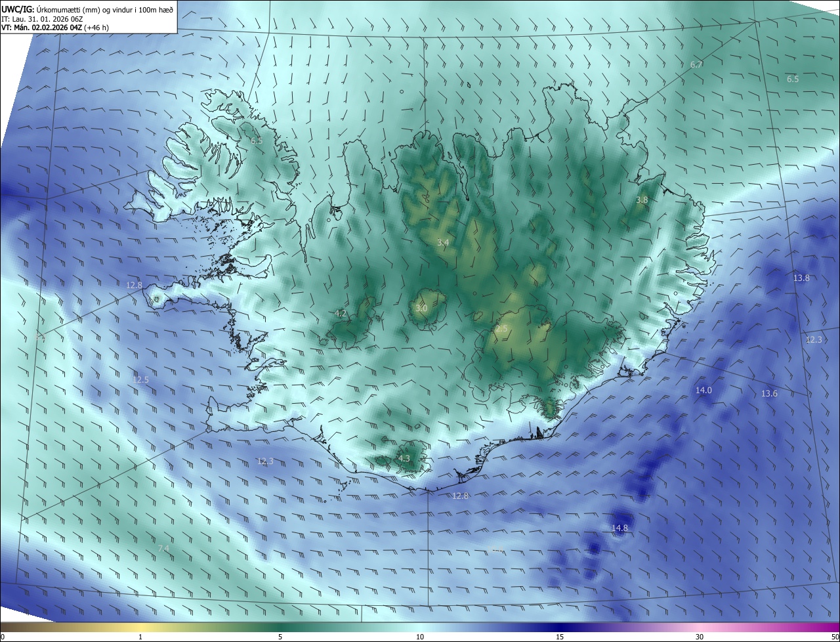The height and width of the screenshot is (642, 840).
Task: Click the 14.8 value label over the sea
Action: 619,528
